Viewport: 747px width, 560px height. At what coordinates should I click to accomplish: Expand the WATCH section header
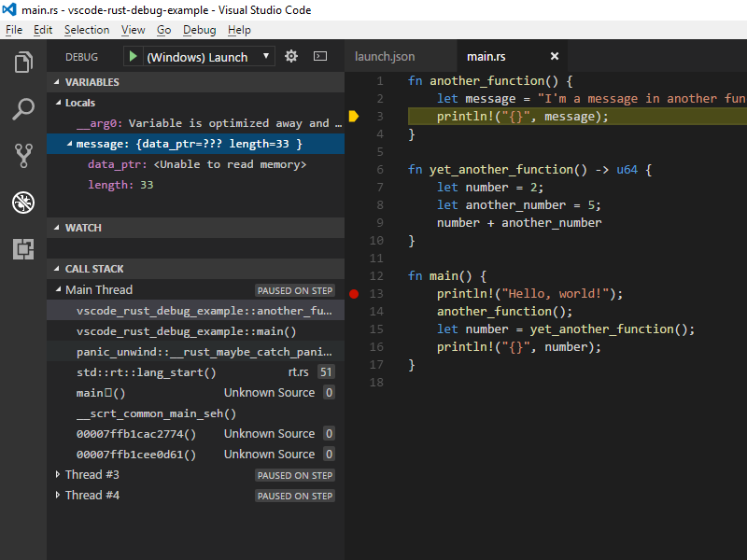pyautogui.click(x=83, y=228)
